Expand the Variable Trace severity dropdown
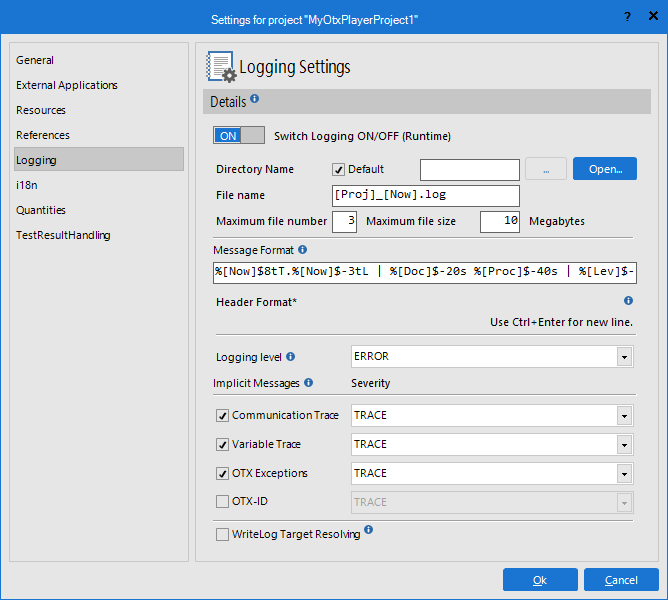Screen dimensions: 668x600 pos(624,444)
